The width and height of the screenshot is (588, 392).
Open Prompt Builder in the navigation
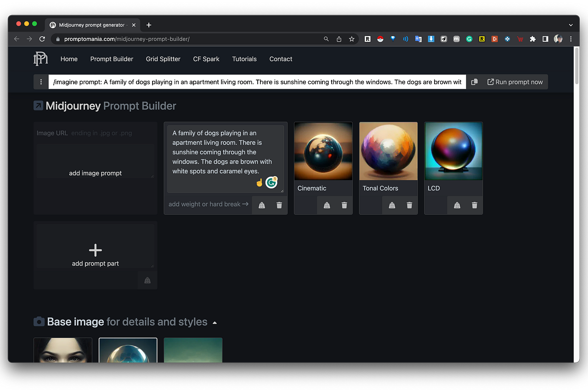coord(112,59)
